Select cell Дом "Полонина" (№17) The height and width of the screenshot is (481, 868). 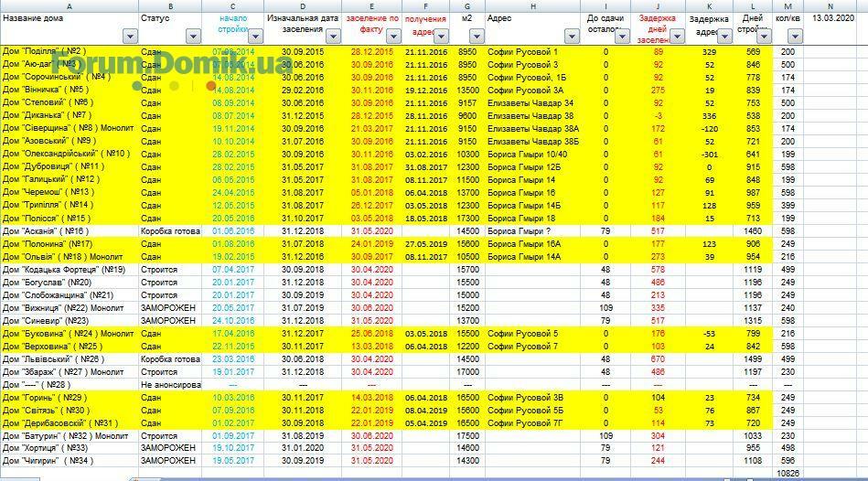tap(70, 243)
